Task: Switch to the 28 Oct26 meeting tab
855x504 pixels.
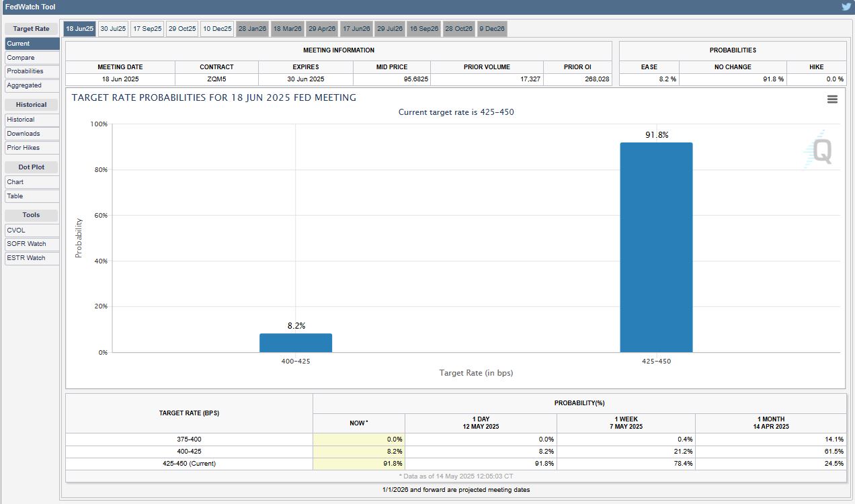Action: point(459,29)
